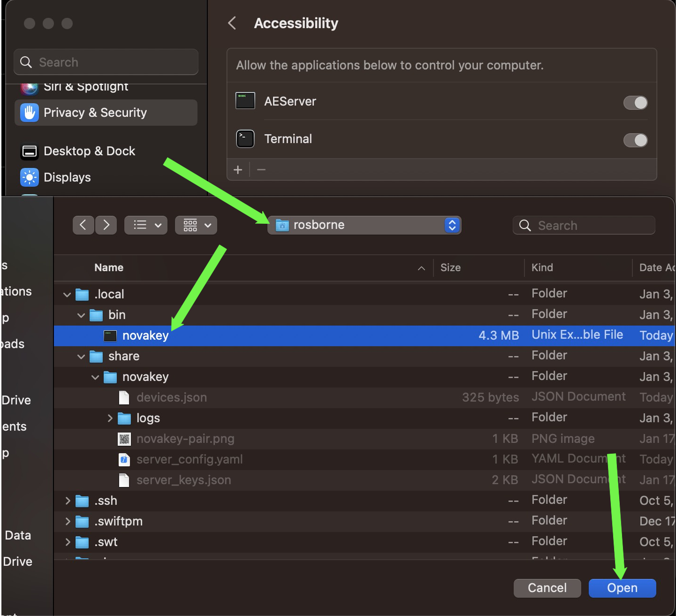Click the file dialog Search field
Viewport: 676px width, 616px height.
pyautogui.click(x=584, y=225)
